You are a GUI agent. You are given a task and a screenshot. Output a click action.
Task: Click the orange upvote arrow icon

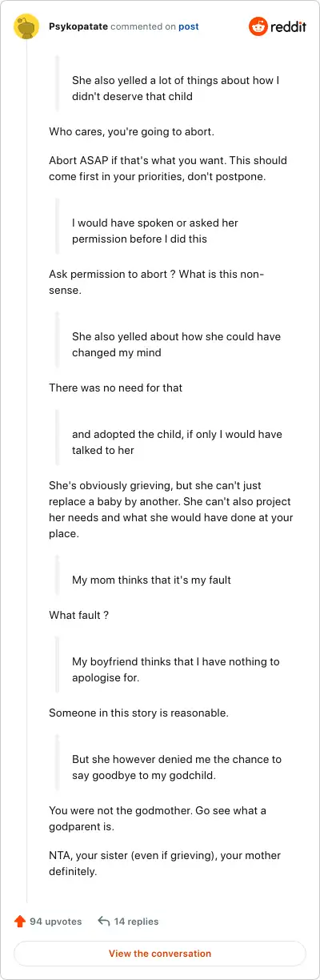(20, 922)
